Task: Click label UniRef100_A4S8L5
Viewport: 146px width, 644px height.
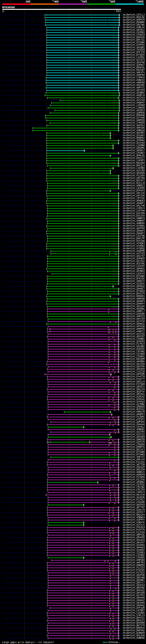Action: [134, 110]
